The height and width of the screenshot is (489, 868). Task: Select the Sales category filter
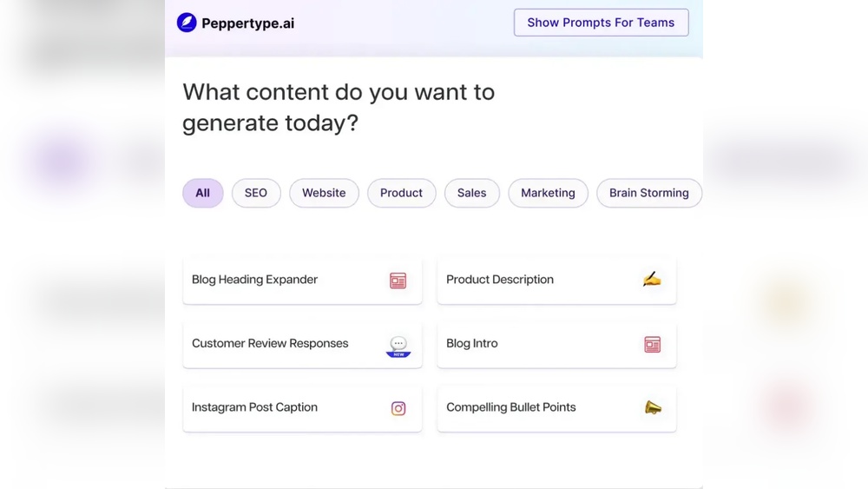pos(471,193)
